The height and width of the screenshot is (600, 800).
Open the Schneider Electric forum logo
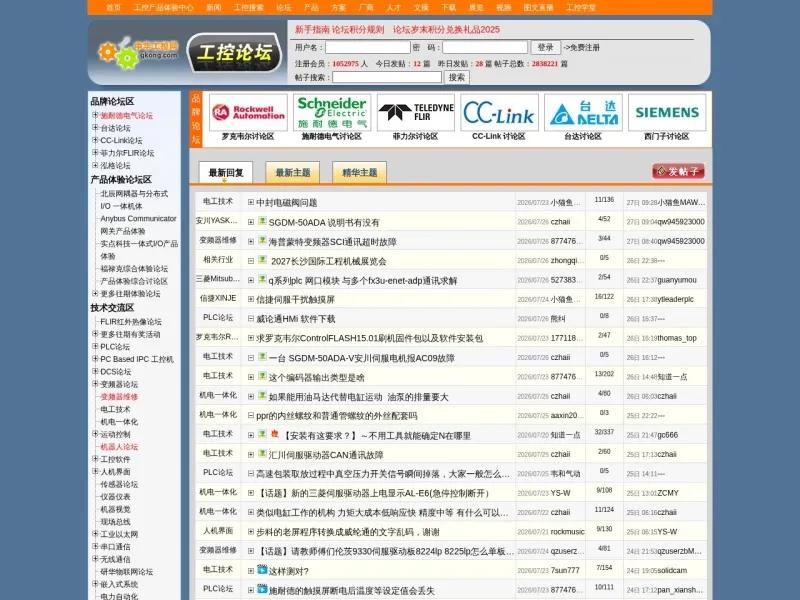332,112
